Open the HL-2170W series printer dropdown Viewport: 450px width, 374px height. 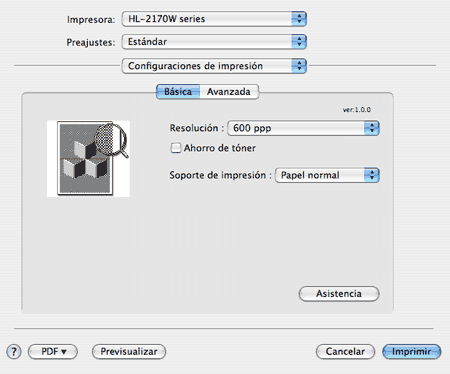coord(214,19)
